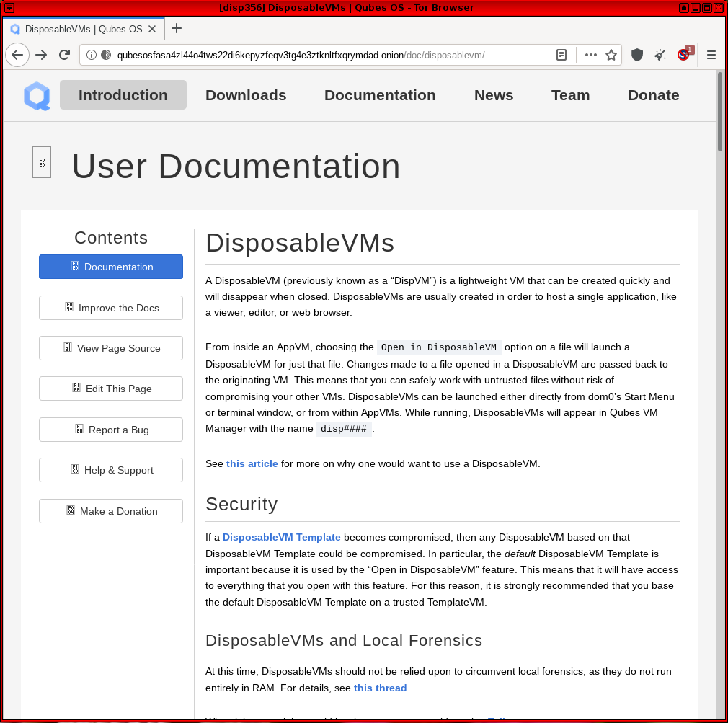Toggle reader view icon in address bar
The width and height of the screenshot is (728, 723).
click(x=561, y=55)
